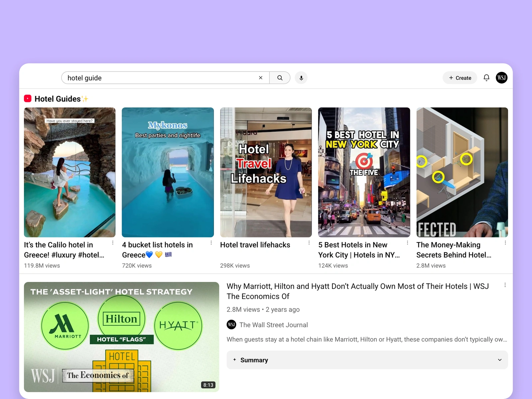Open more options for Hotel travel lifehacks

point(309,243)
